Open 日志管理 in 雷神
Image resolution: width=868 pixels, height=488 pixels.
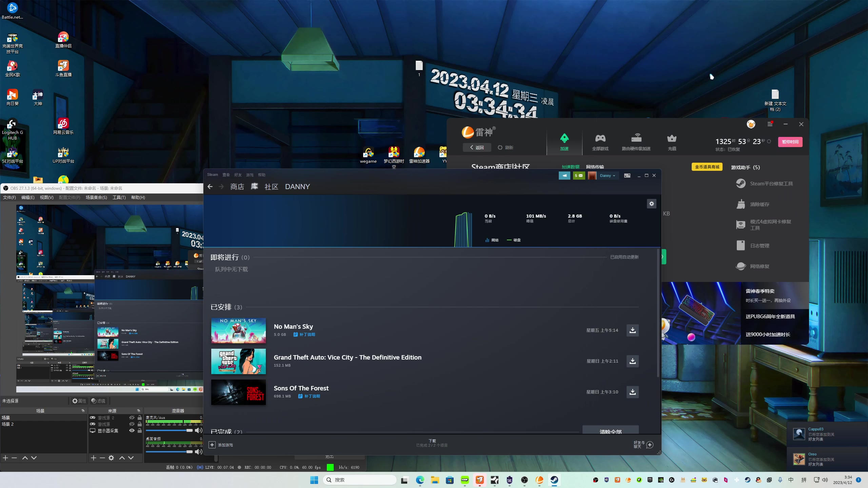tap(753, 246)
